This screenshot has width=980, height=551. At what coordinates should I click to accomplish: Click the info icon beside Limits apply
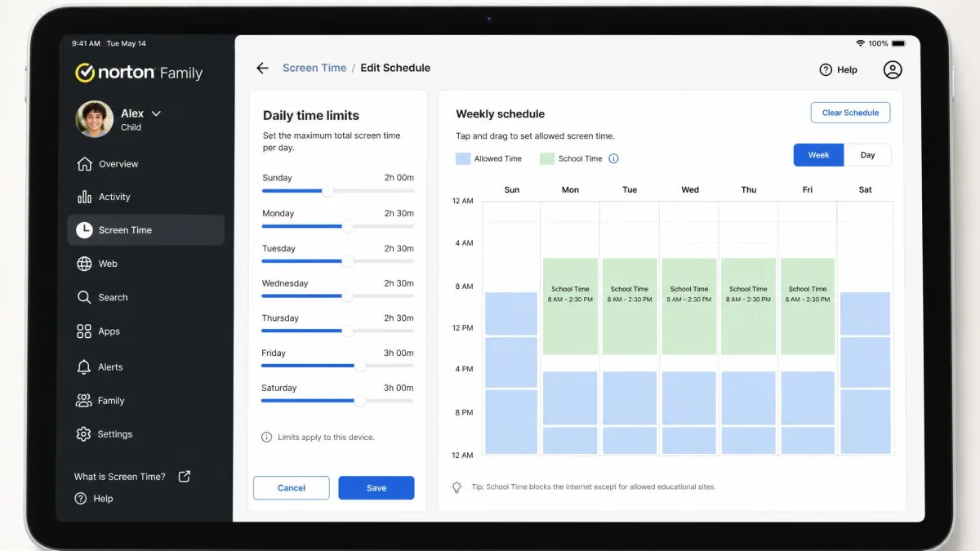(x=266, y=438)
